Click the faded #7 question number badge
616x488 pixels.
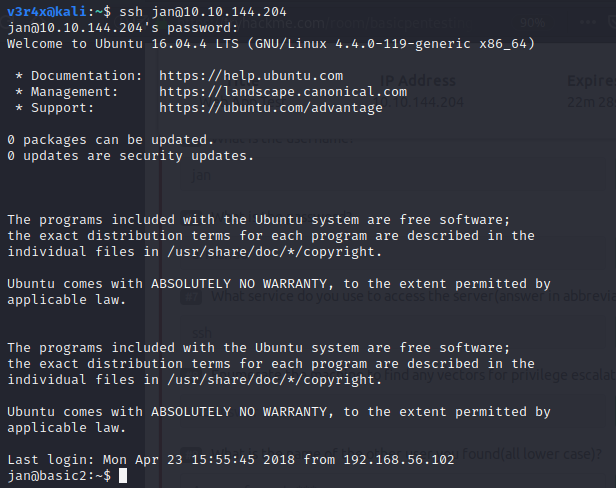pos(191,297)
